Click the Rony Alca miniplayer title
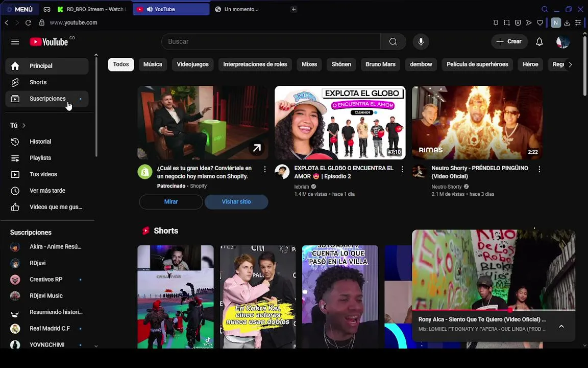This screenshot has height=368, width=588. 482,319
